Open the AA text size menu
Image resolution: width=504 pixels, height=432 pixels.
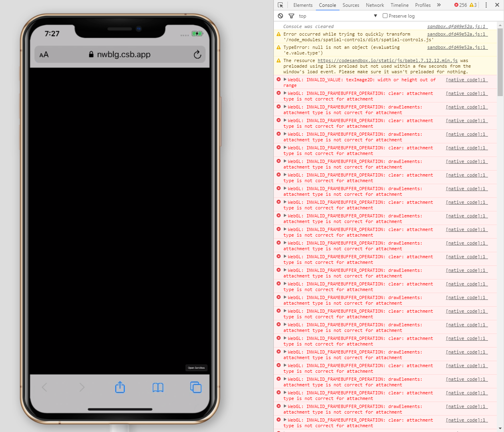(44, 54)
